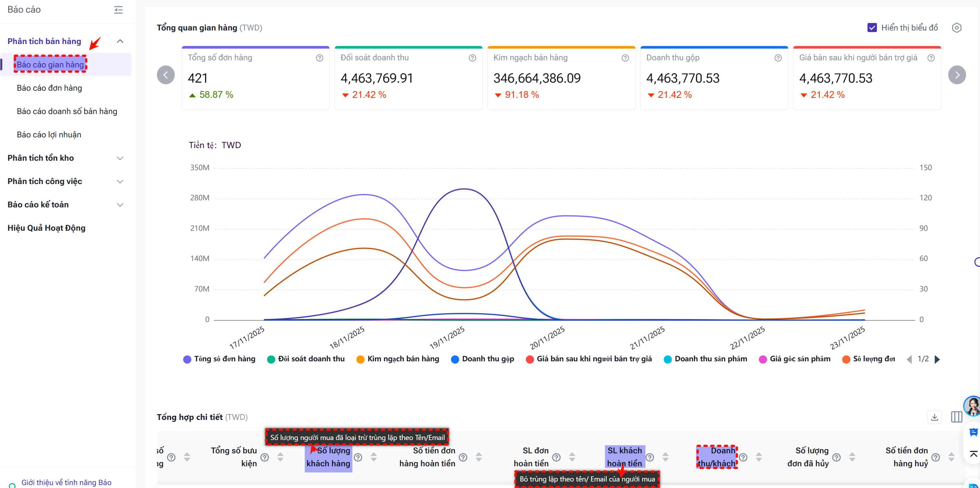Collapse the sidebar menu icon
Image resolution: width=980 pixels, height=488 pixels.
point(118,10)
